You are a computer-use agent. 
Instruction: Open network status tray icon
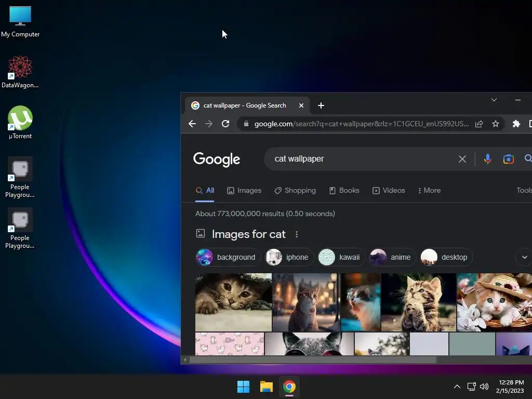click(x=471, y=387)
